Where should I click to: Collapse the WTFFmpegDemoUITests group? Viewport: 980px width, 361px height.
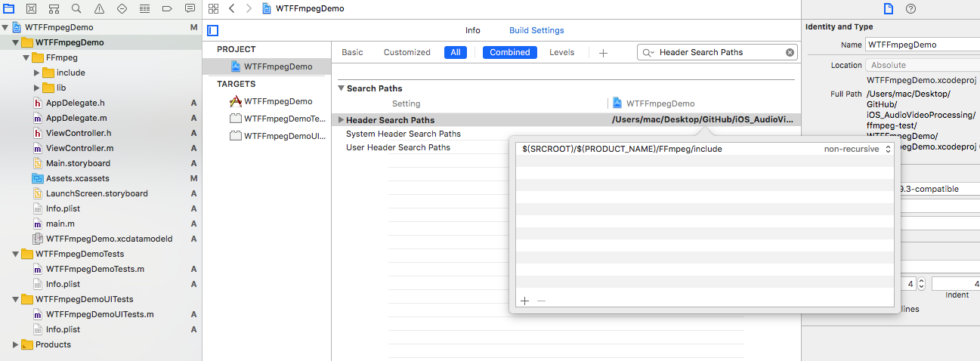(x=16, y=299)
